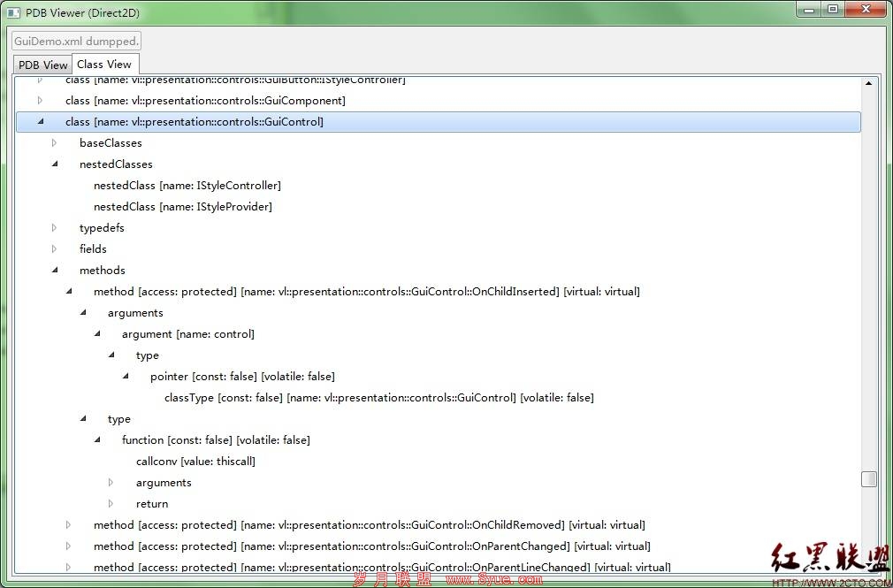Collapse the GuiControl class arrow
893x588 pixels.
[41, 121]
